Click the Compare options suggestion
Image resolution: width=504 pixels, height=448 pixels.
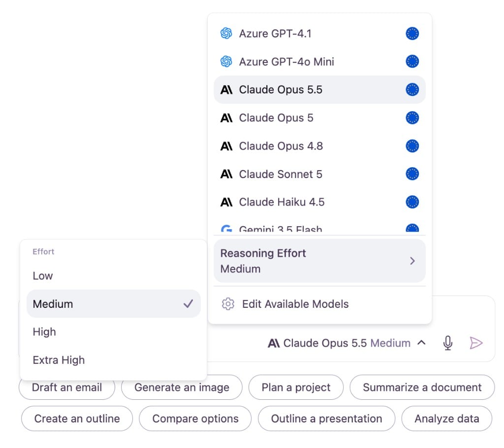(x=195, y=418)
